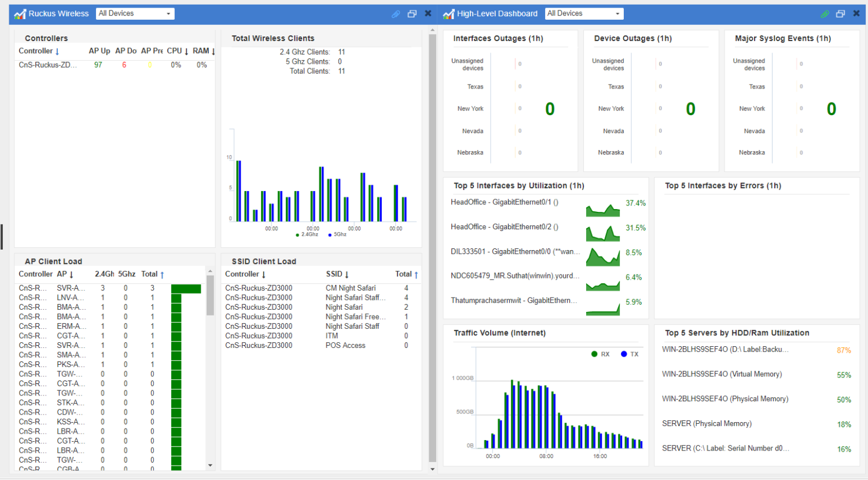
Task: Click the Total Clients value 11 link
Action: click(341, 71)
